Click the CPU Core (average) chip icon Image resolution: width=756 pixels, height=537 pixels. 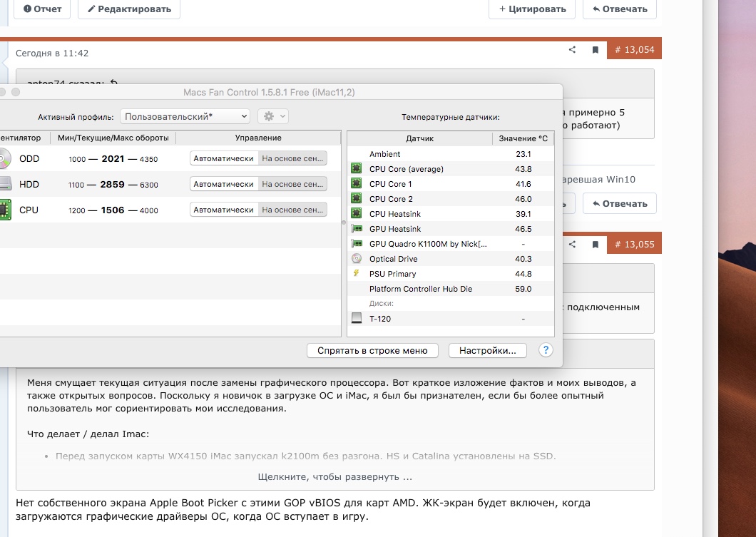click(357, 168)
